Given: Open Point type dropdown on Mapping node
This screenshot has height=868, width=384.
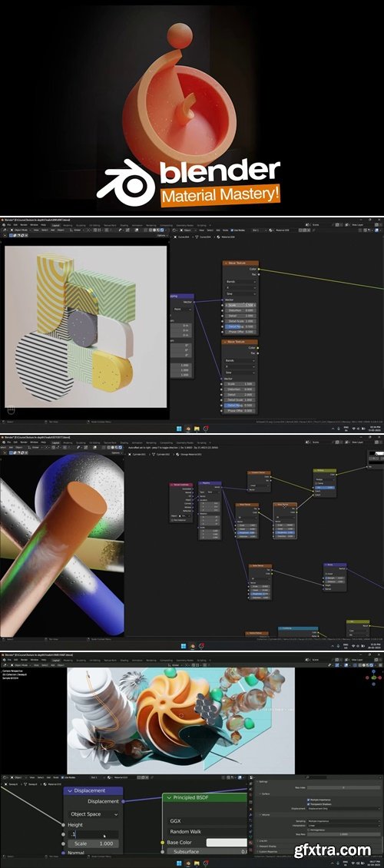Looking at the screenshot, I should tap(182, 310).
